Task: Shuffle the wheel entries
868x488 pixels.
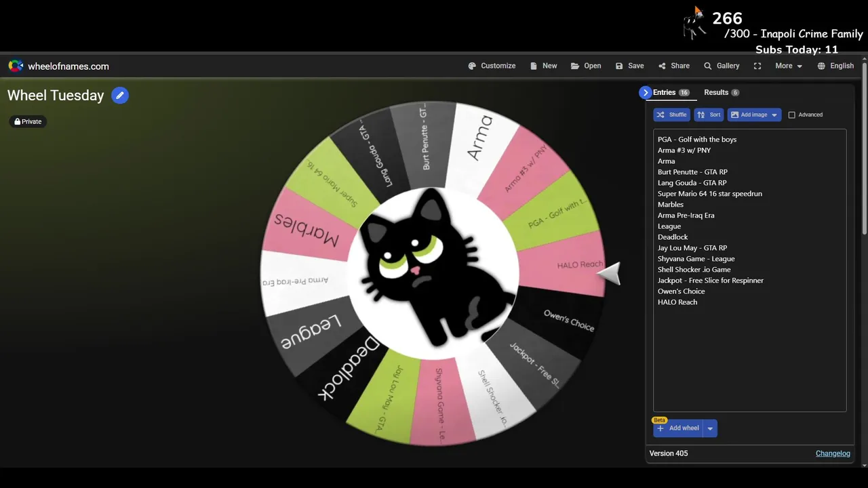Action: click(671, 115)
